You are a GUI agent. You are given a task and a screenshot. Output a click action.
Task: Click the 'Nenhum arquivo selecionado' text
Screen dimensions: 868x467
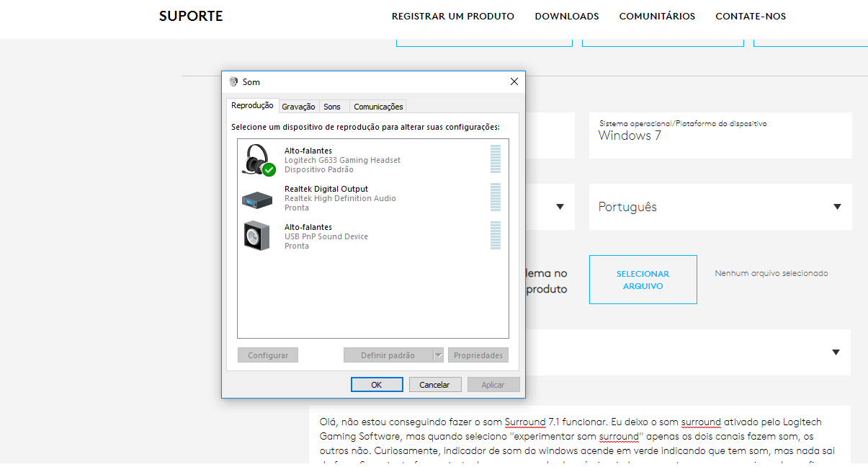coord(771,274)
